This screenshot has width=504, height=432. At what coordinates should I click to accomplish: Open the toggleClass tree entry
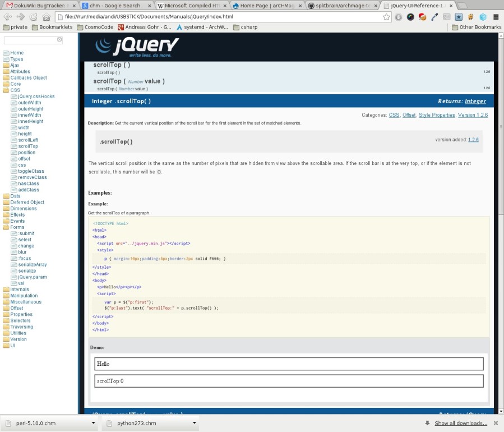pyautogui.click(x=31, y=171)
